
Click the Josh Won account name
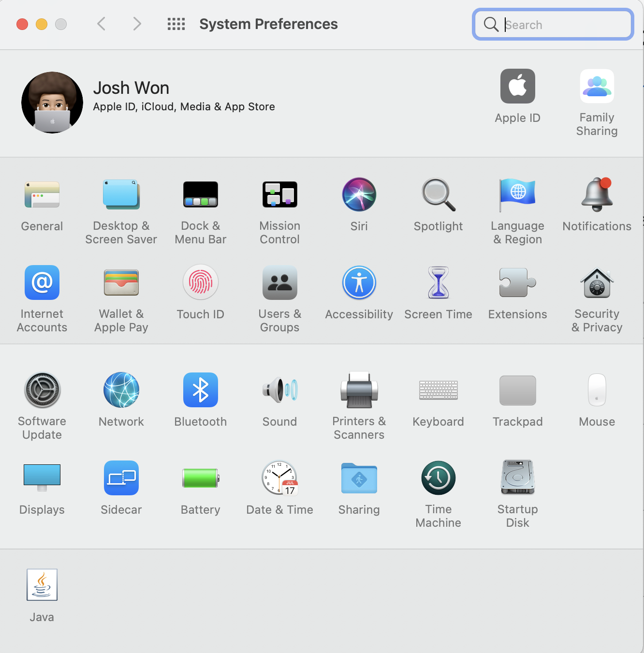(x=131, y=88)
